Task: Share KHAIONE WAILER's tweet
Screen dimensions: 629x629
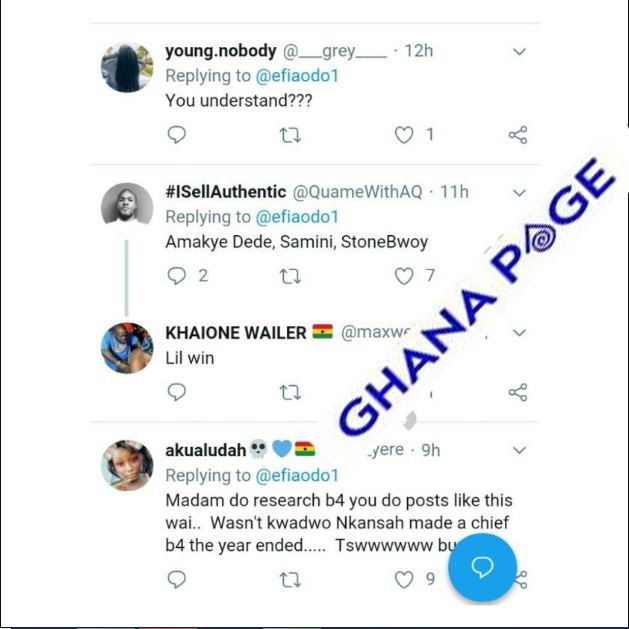Action: tap(518, 392)
